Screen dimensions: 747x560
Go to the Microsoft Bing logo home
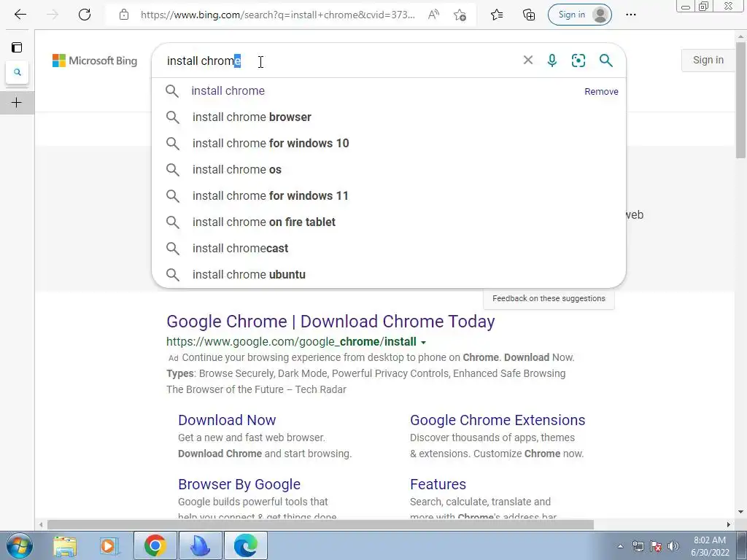pyautogui.click(x=95, y=61)
